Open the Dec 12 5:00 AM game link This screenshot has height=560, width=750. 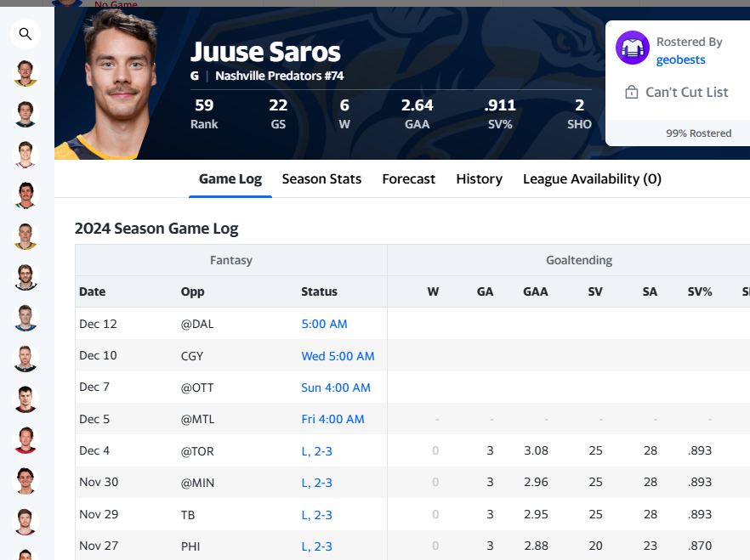click(324, 324)
